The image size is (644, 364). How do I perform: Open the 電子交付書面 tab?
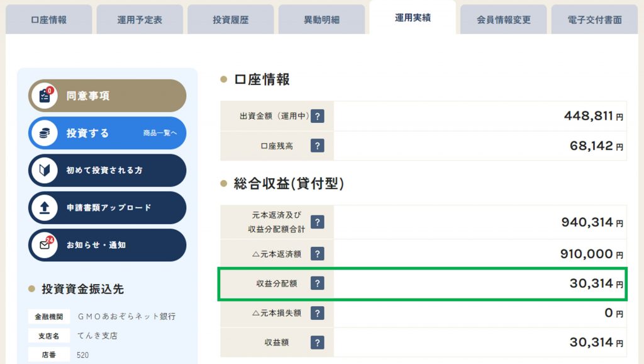pyautogui.click(x=594, y=20)
